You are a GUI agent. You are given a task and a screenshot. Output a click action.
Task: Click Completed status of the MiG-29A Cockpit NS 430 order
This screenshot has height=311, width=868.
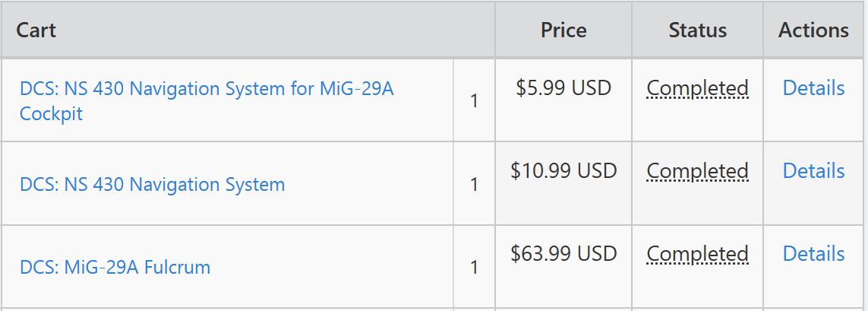[697, 88]
